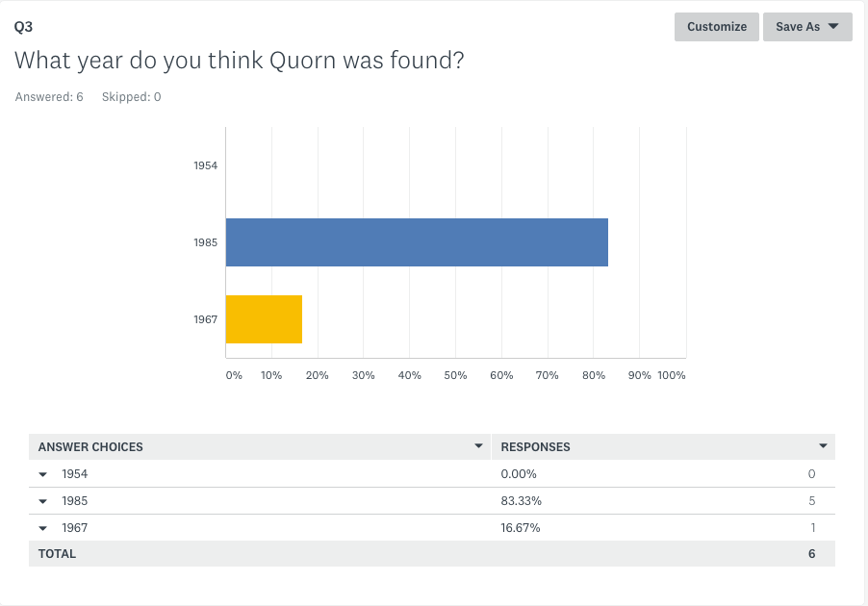The image size is (868, 606).
Task: Open the RESPONSES column dropdown
Action: tap(823, 446)
